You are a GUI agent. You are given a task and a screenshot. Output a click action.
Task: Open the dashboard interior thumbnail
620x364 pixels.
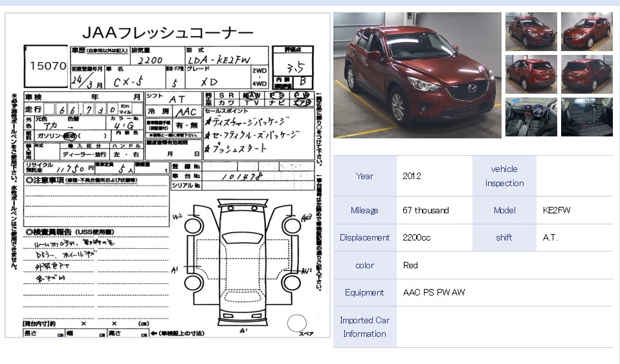[531, 117]
